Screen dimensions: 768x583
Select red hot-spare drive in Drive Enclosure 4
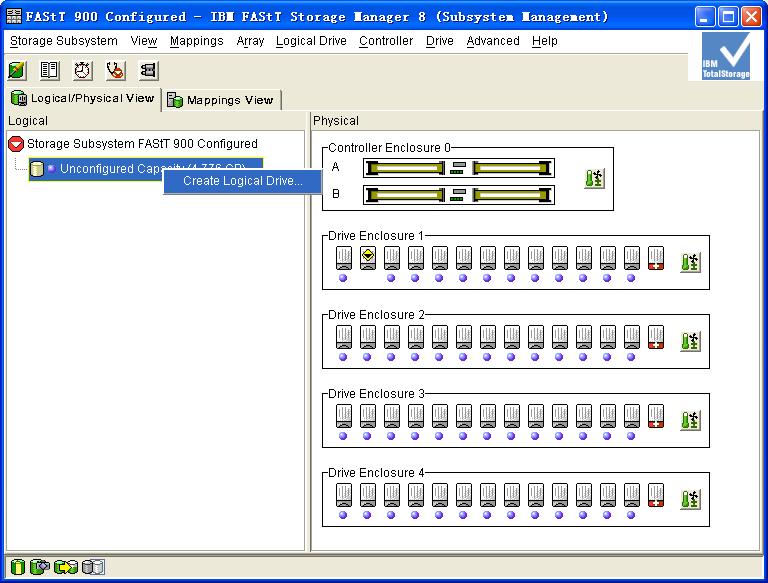[x=656, y=495]
